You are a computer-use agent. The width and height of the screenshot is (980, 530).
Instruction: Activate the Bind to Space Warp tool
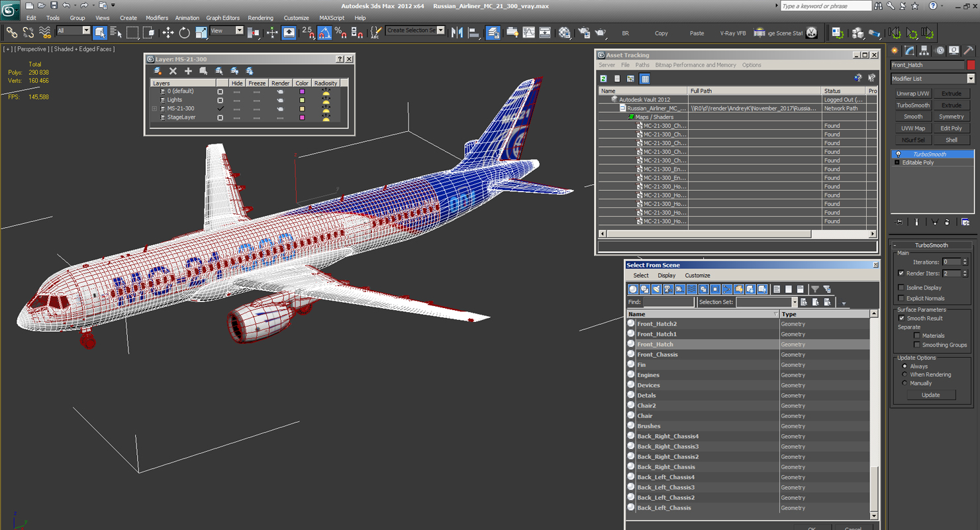point(45,32)
